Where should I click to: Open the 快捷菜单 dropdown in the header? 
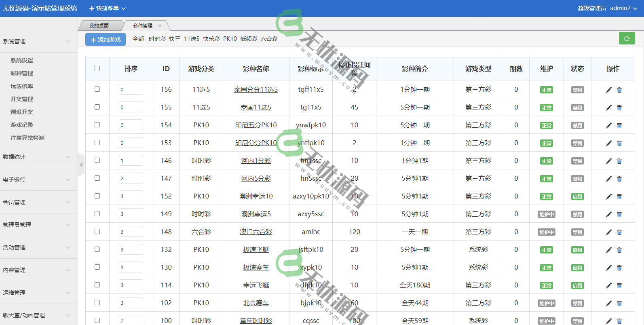108,8
